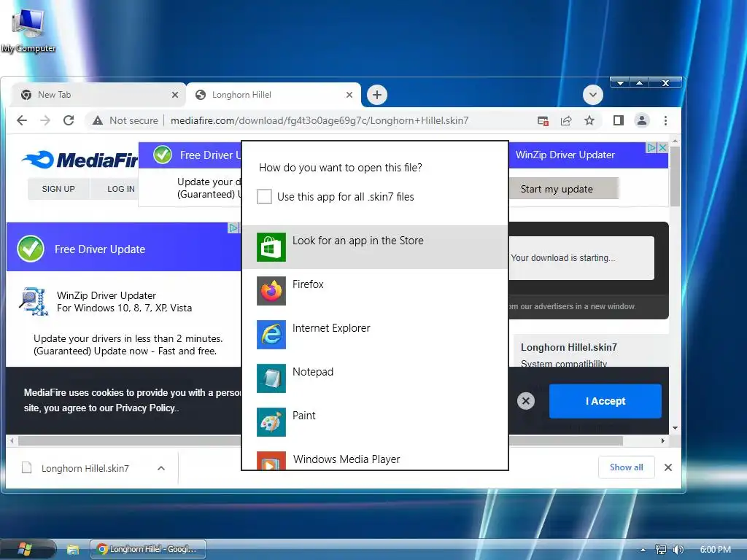This screenshot has height=560, width=747.
Task: Choose Look for an app in the Store
Action: tap(375, 247)
